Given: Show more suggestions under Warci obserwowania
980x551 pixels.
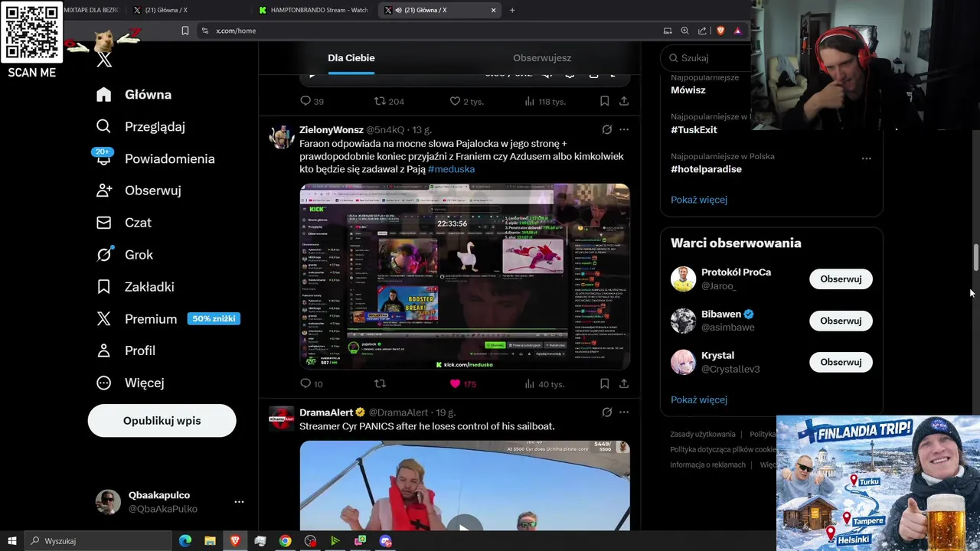Looking at the screenshot, I should tap(699, 399).
